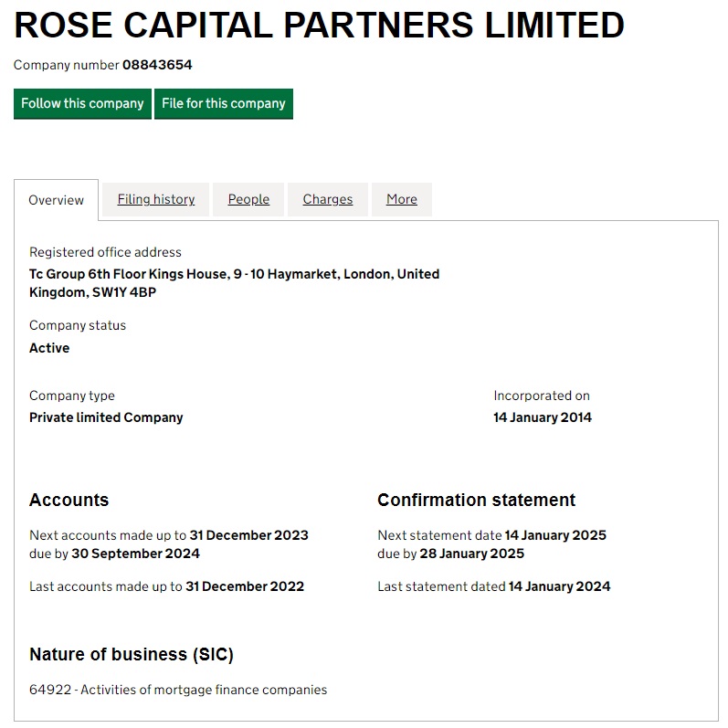Open the Filing history tab
The image size is (728, 728).
coord(156,199)
